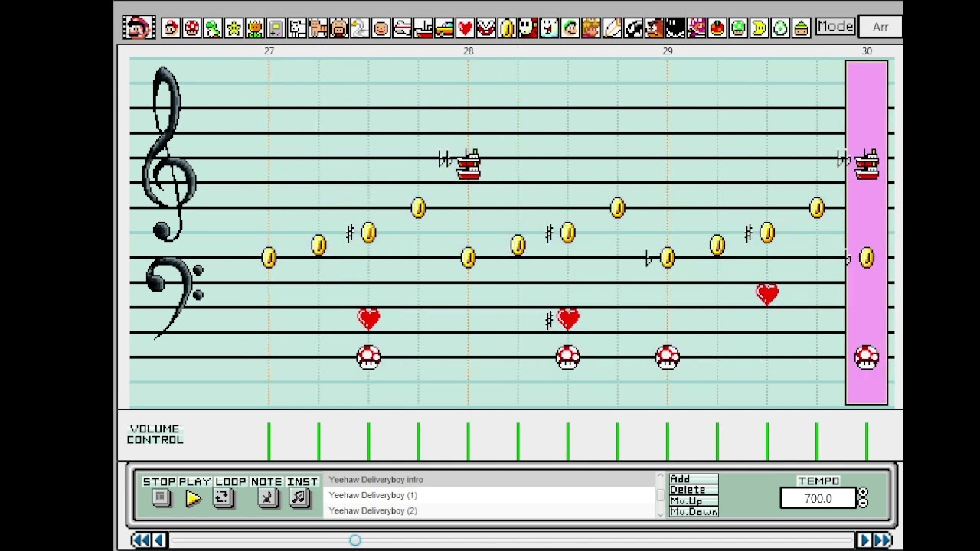Viewport: 980px width, 551px height.
Task: Select the red apple instrument
Action: coord(717,28)
